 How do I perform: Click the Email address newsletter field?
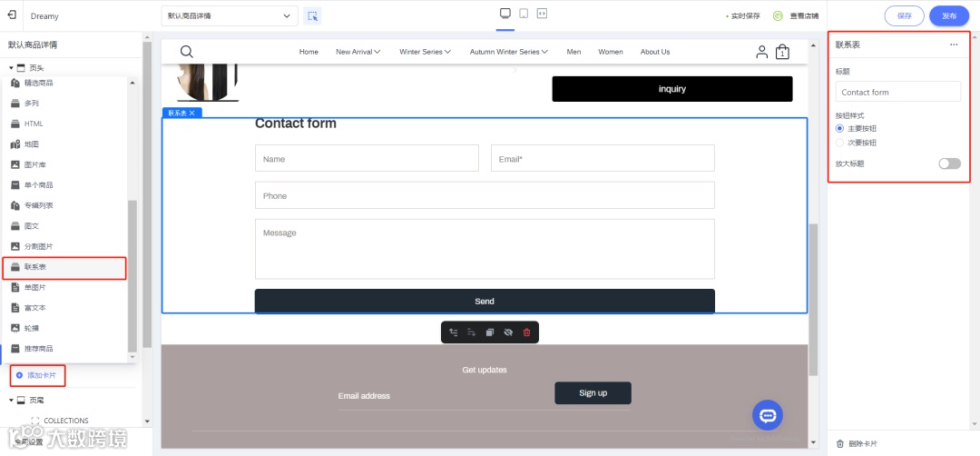click(445, 396)
